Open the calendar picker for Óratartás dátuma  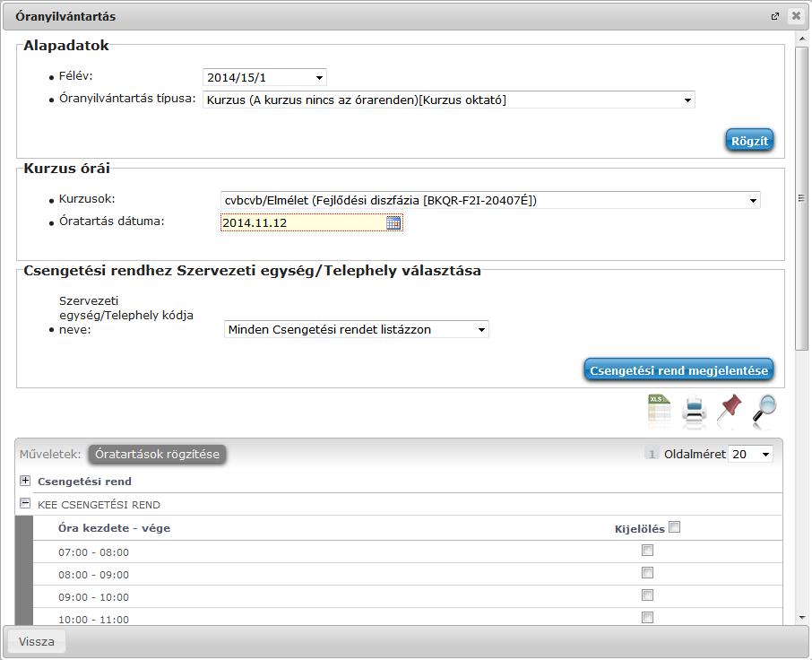[393, 222]
